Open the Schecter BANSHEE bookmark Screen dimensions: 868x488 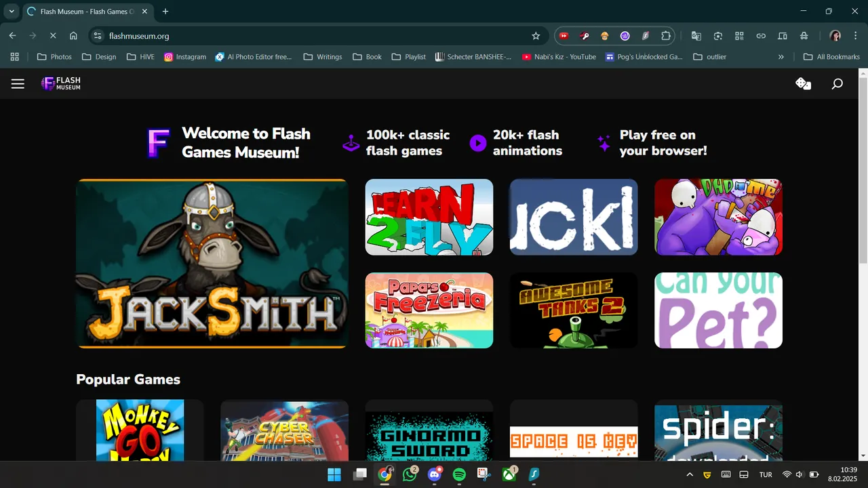tap(473, 57)
